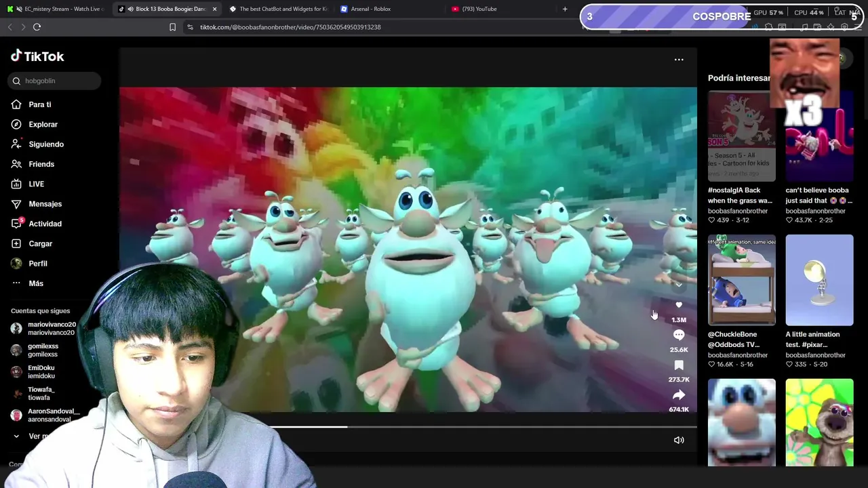Screen dimensions: 868x488
Task: Open the @ChuckleBone Oddbods TV video thumbnail
Action: click(741, 280)
